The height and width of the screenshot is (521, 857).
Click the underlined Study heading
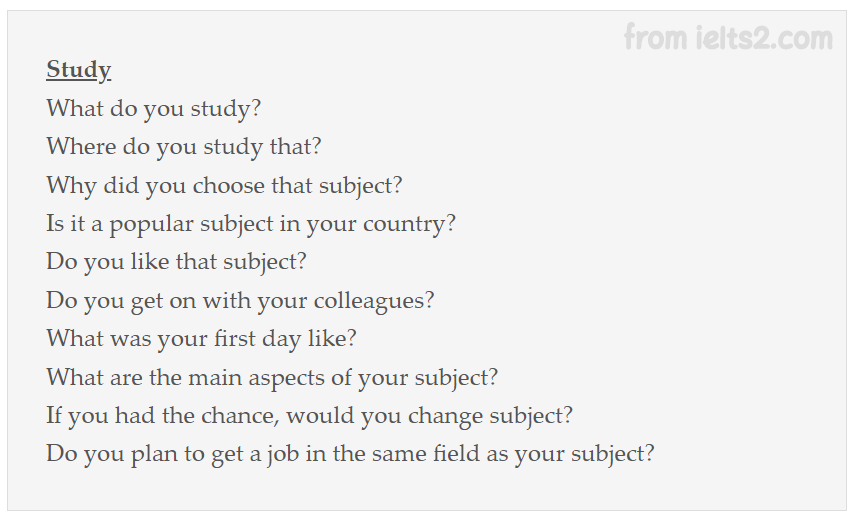(79, 70)
